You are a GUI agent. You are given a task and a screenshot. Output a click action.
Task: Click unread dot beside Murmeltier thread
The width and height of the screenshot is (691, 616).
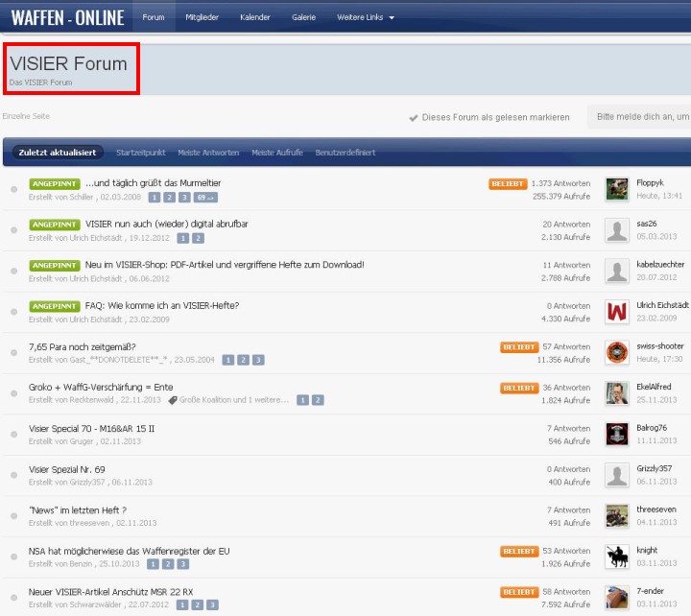pos(13,189)
